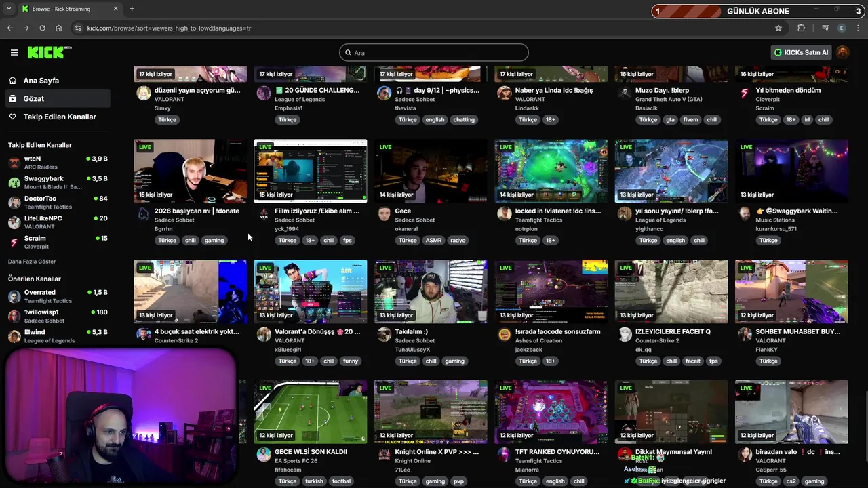Image resolution: width=868 pixels, height=488 pixels.
Task: Click Ashes of Creation category link
Action: (x=538, y=340)
